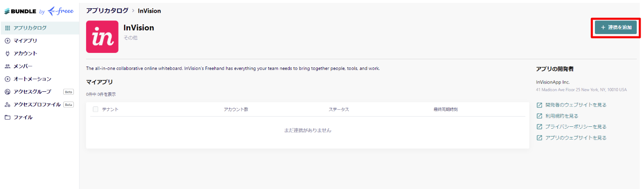Click the マイアプリ section heading
Viewport: 644px width, 189px height.
(100, 82)
